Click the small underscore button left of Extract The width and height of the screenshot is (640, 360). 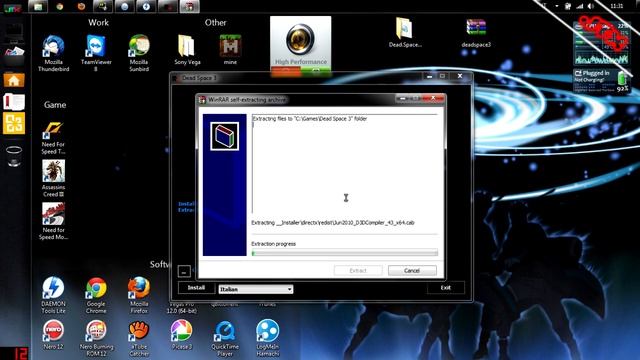click(184, 271)
